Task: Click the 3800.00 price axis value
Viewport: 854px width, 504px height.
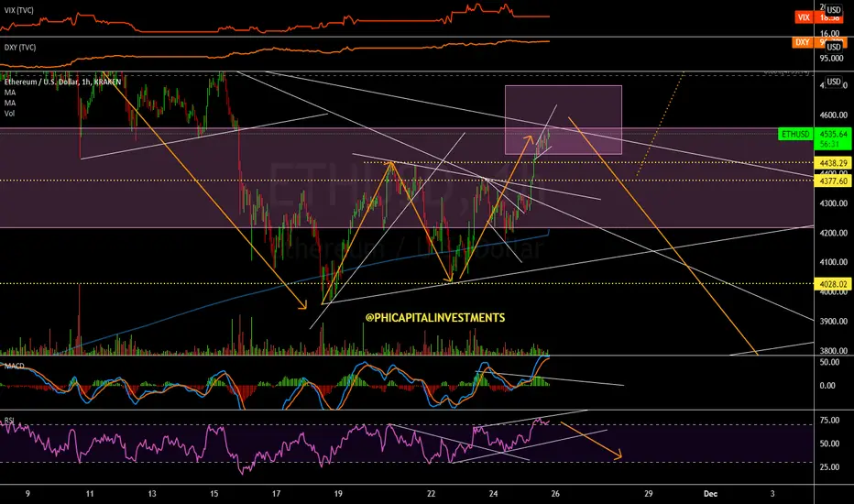Action: [833, 350]
